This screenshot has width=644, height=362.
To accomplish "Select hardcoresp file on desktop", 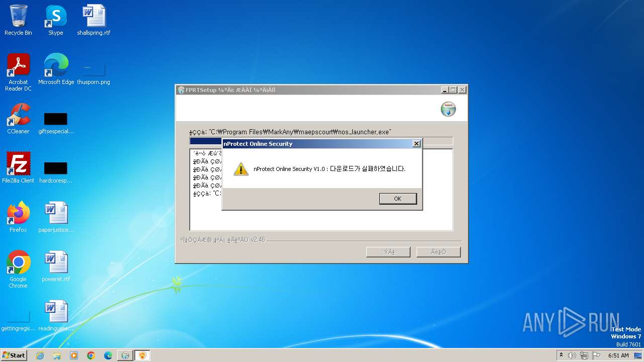I will [56, 172].
